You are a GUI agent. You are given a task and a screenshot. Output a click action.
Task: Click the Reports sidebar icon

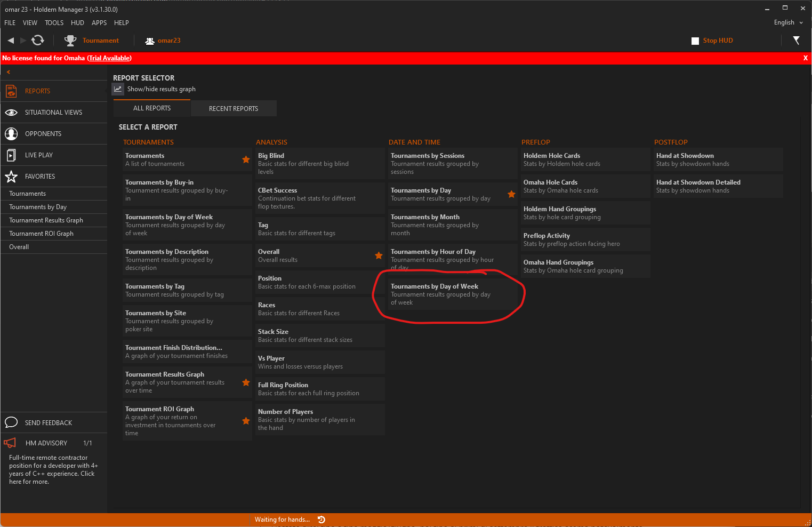(11, 91)
